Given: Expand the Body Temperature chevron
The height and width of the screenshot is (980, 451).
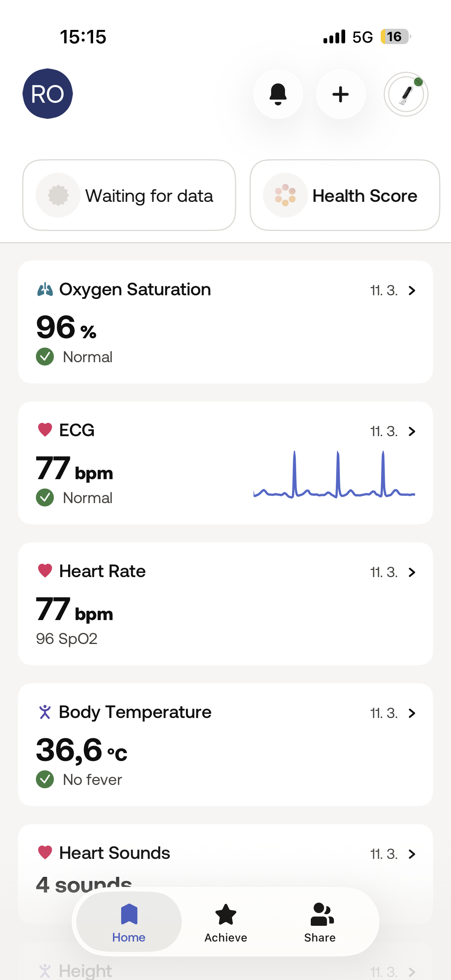Looking at the screenshot, I should 411,713.
